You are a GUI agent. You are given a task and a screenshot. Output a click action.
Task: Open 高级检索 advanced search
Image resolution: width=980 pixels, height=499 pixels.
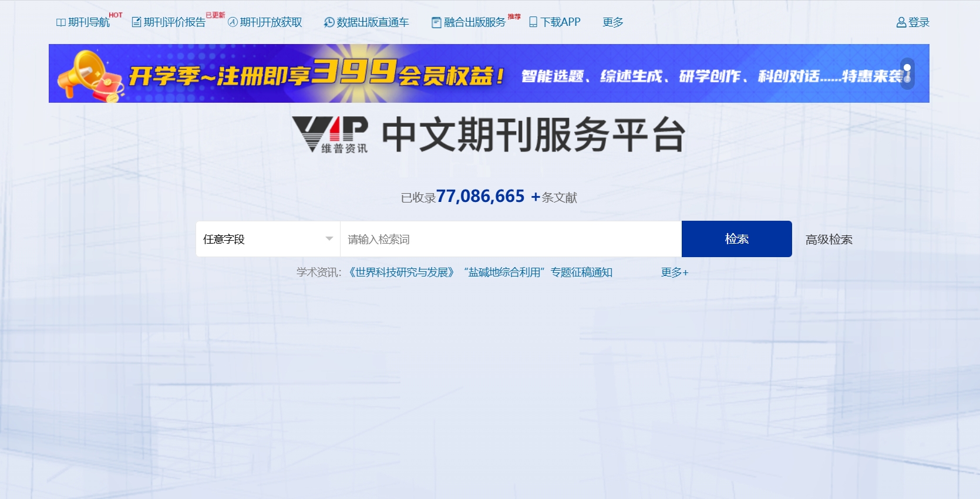(x=829, y=240)
